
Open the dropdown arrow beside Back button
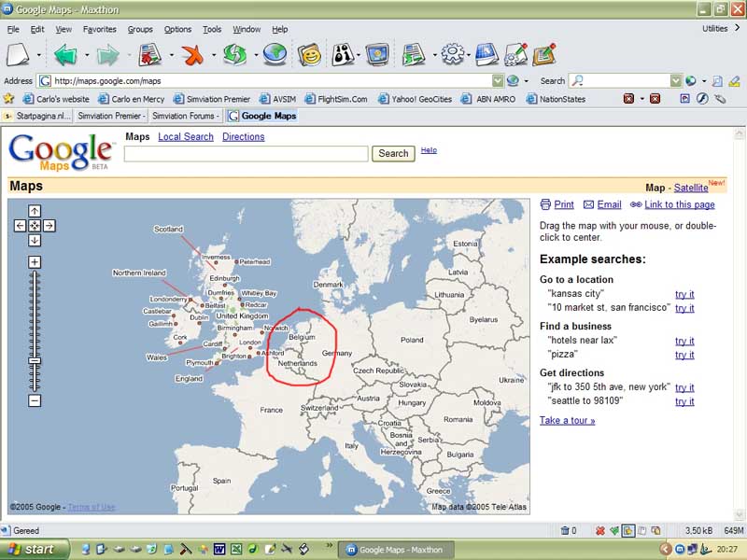point(86,55)
